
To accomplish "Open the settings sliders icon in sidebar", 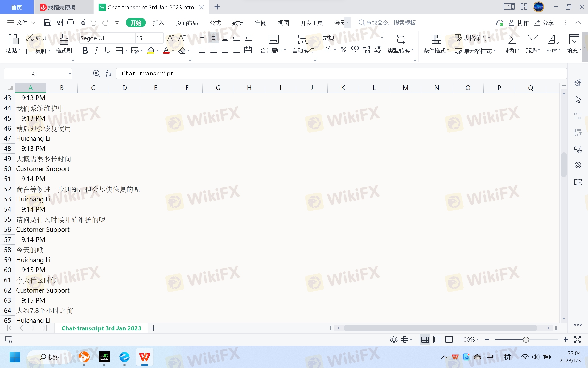I will tap(578, 116).
